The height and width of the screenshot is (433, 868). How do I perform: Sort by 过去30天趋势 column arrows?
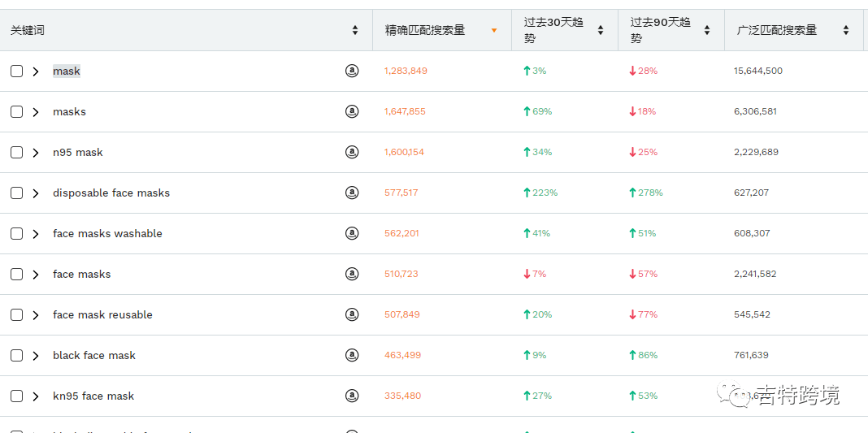tap(601, 30)
